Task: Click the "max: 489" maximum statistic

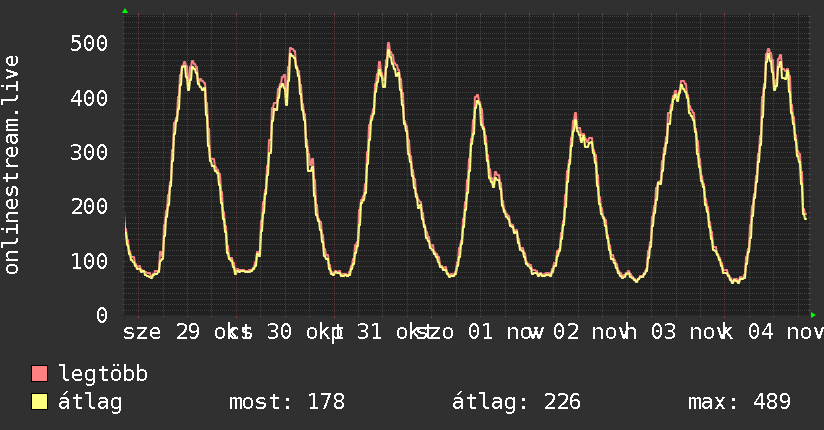Action: click(740, 402)
